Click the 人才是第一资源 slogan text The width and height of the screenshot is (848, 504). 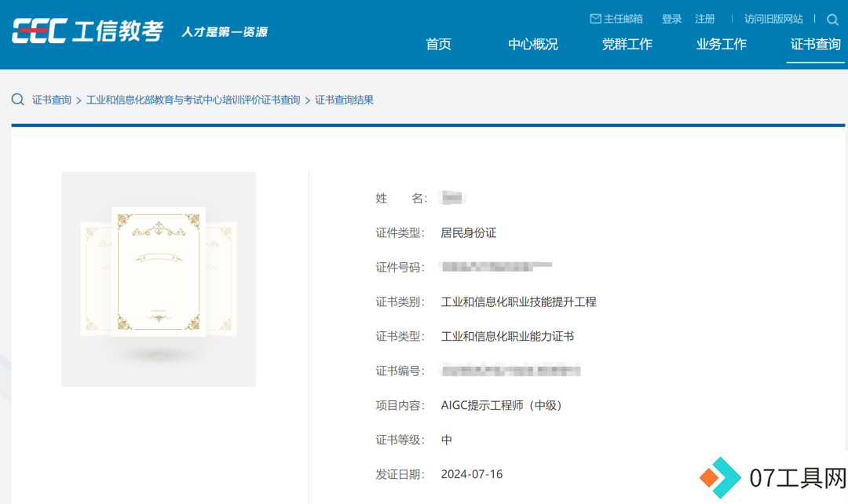(225, 32)
